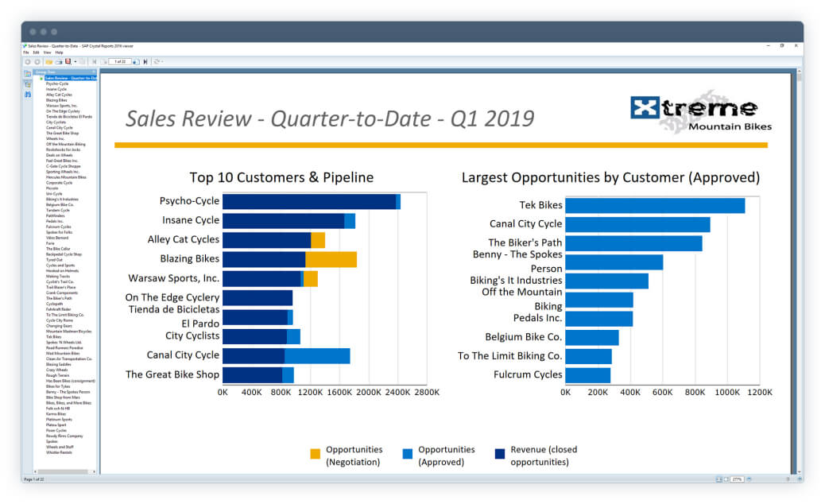Click the group tree horizontal scrollbar
The height and width of the screenshot is (504, 825).
click(x=64, y=472)
